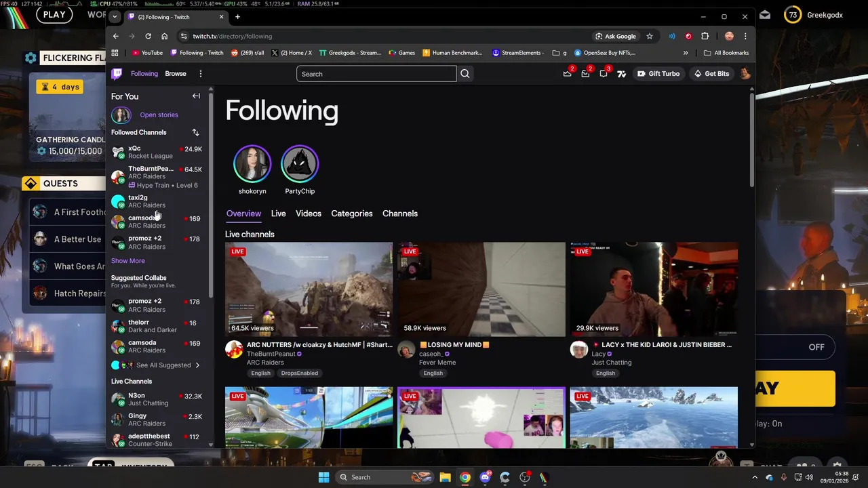Click the search magnifier button in Twitch
This screenshot has width=868, height=488.
(465, 74)
